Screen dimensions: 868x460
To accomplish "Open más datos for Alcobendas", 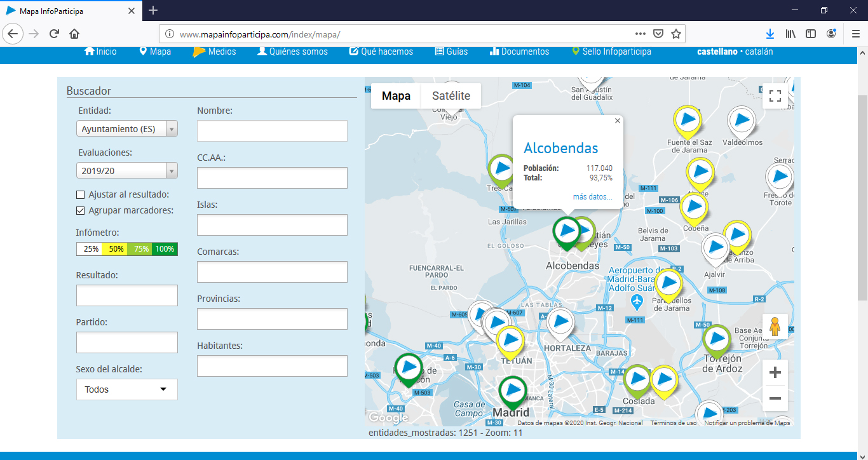I will (592, 197).
